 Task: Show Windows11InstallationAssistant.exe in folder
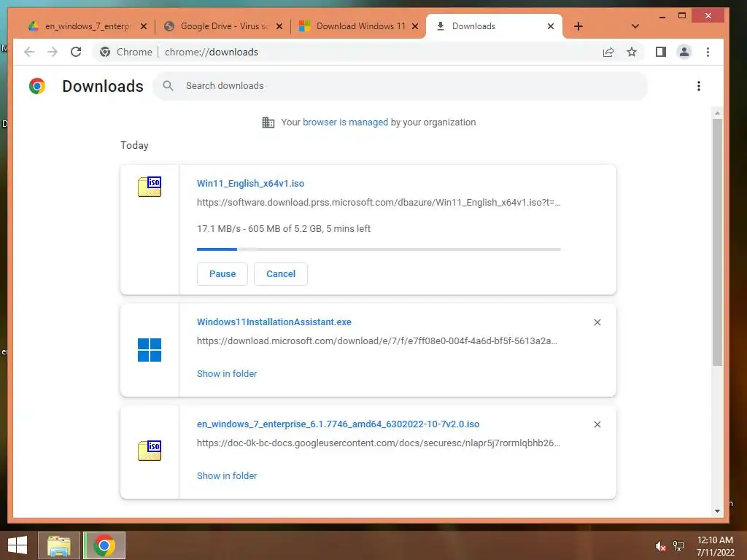(x=227, y=374)
